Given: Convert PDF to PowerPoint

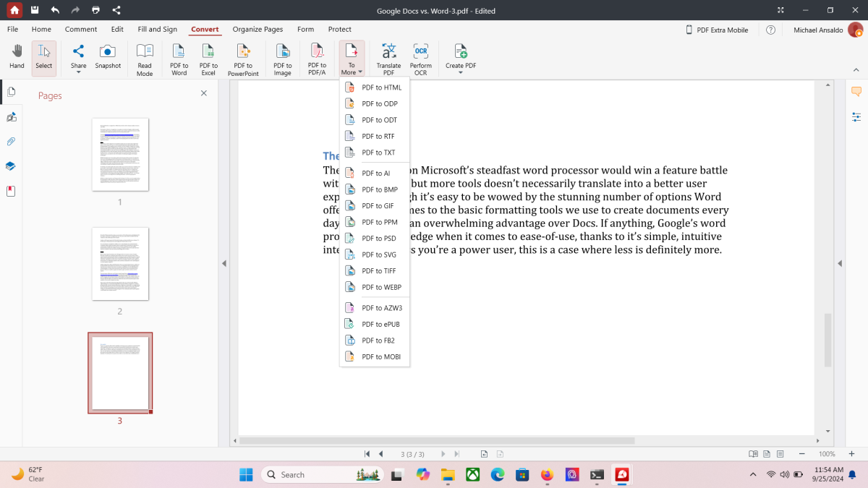Looking at the screenshot, I should pyautogui.click(x=243, y=59).
